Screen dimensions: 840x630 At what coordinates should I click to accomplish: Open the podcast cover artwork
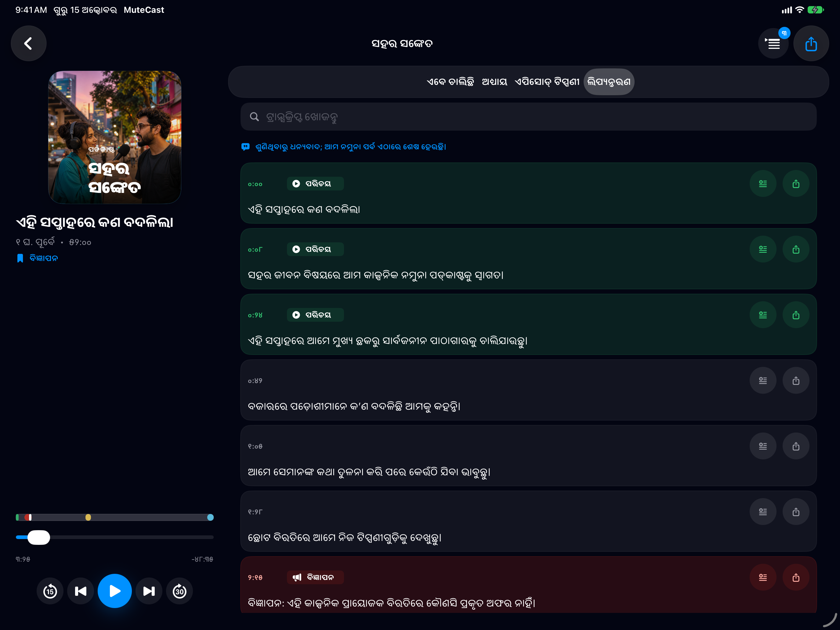click(115, 137)
